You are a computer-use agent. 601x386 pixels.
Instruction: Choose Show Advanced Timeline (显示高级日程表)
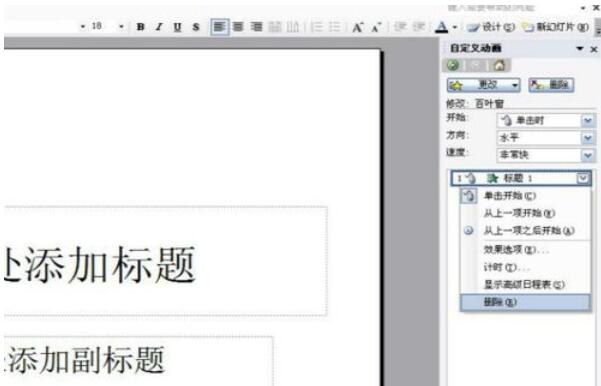525,285
